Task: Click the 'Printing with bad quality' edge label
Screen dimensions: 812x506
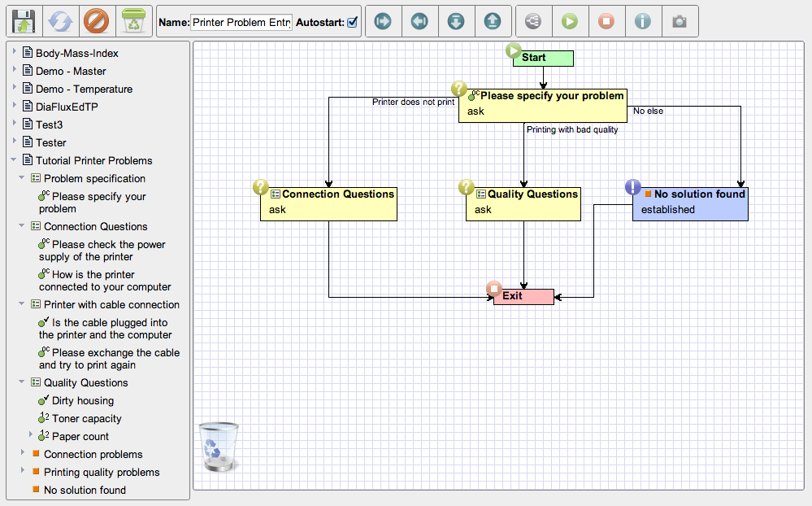Action: (x=572, y=129)
